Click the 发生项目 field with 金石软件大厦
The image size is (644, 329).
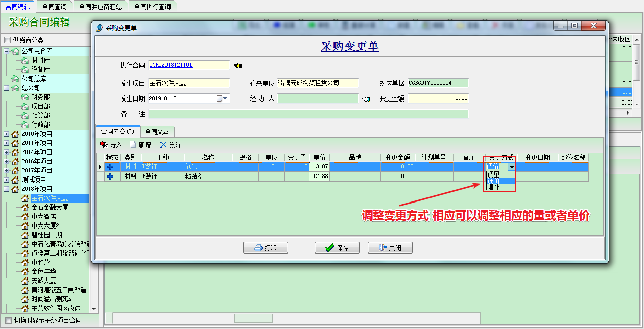tap(189, 83)
